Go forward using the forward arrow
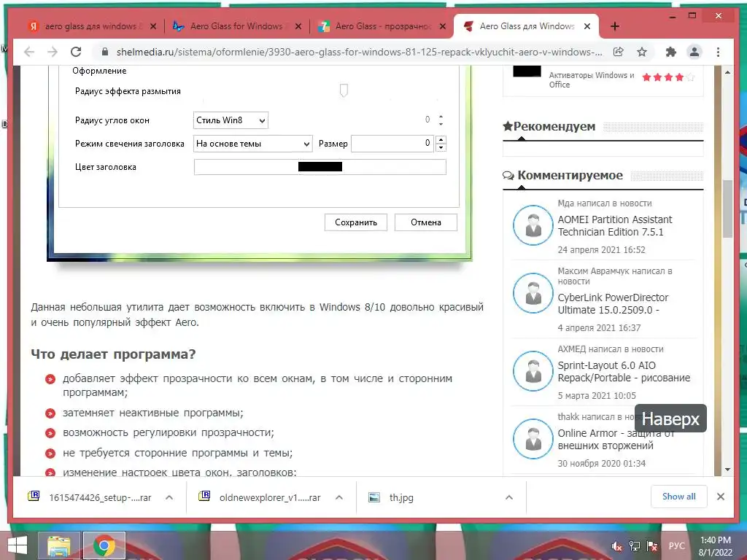Viewport: 747px width, 560px height. tap(53, 52)
